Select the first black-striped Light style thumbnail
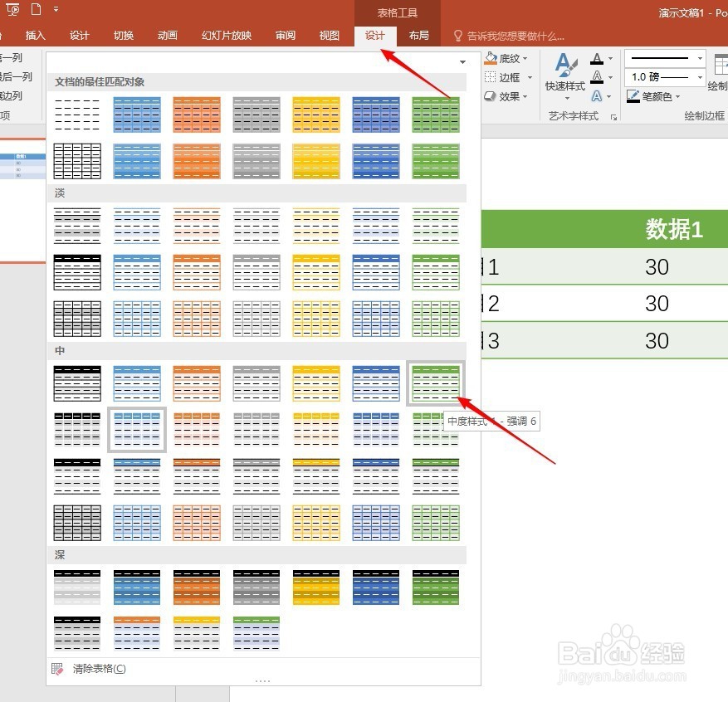The height and width of the screenshot is (702, 728). pyautogui.click(x=77, y=226)
